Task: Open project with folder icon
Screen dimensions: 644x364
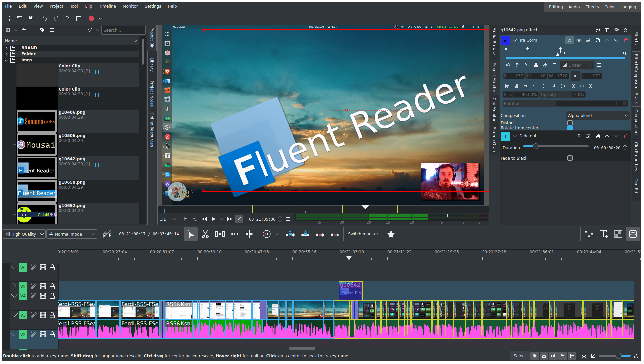Action: coord(19,19)
